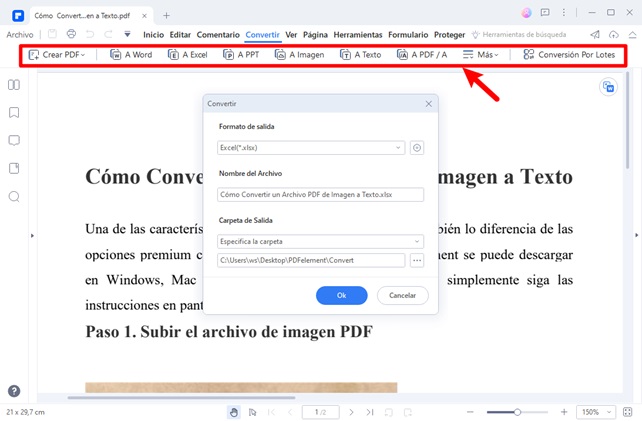The image size is (642, 421).
Task: Open the Proteger tab
Action: tap(450, 35)
